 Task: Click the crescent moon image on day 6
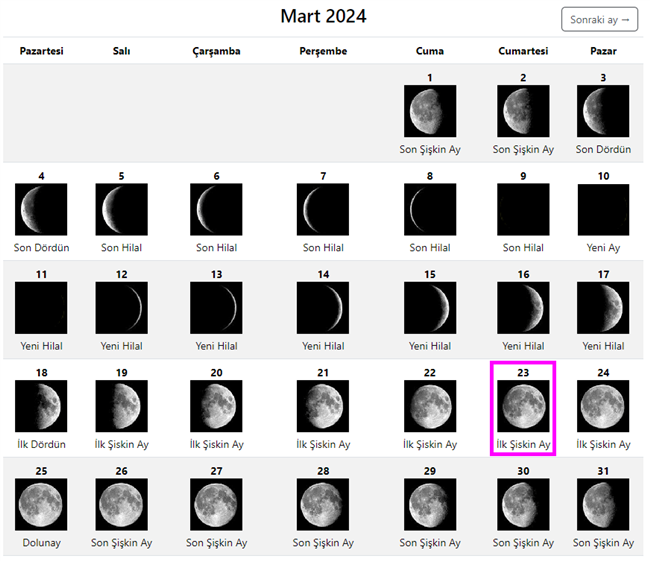pyautogui.click(x=216, y=209)
